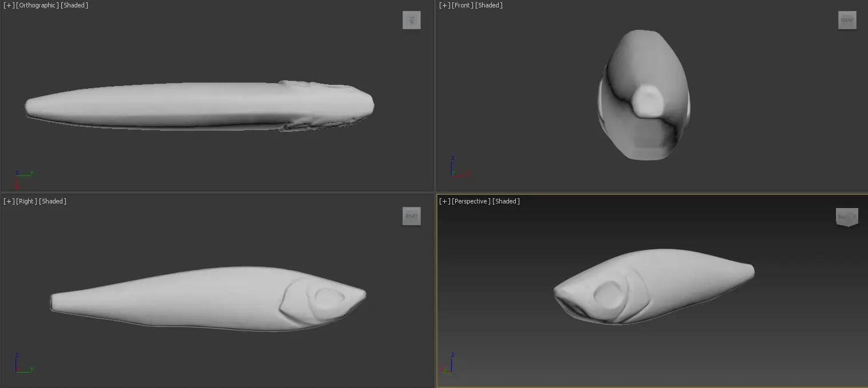The image size is (868, 388).
Task: Open the [+] menu of Front viewport
Action: [444, 5]
